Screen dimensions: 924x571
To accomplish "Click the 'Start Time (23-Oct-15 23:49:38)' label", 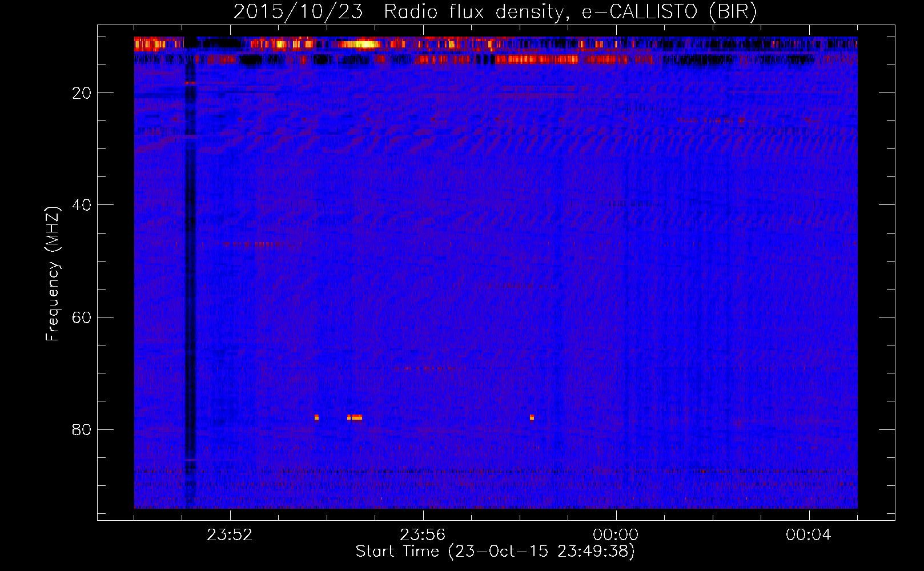I will [495, 552].
